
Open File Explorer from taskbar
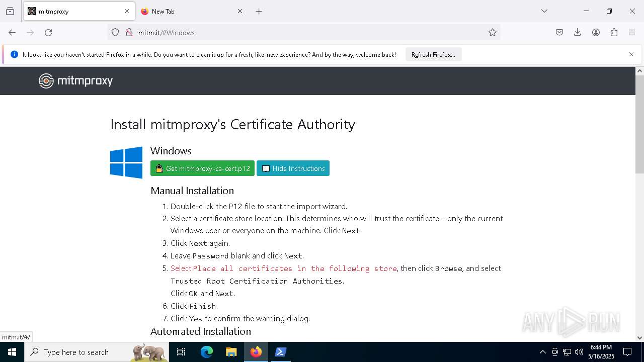(231, 352)
